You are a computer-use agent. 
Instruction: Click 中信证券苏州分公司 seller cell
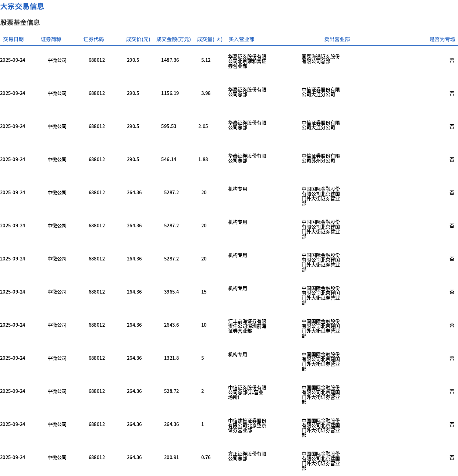(x=321, y=158)
